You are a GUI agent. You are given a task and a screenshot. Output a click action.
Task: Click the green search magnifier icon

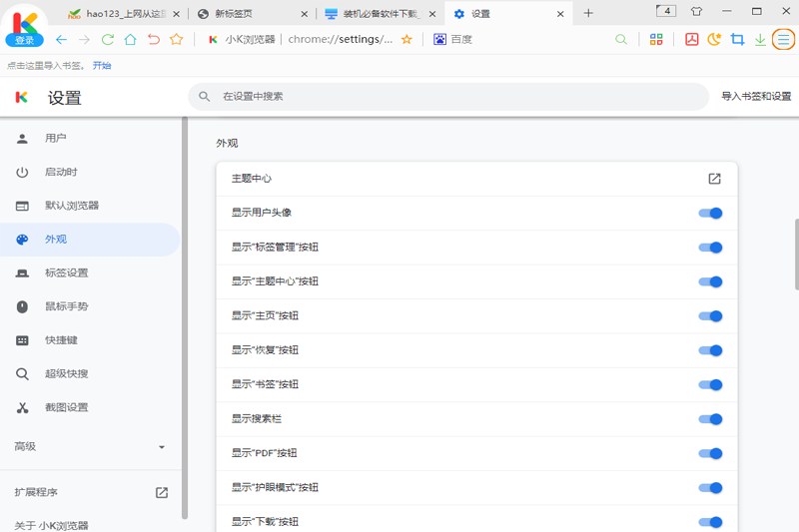620,39
